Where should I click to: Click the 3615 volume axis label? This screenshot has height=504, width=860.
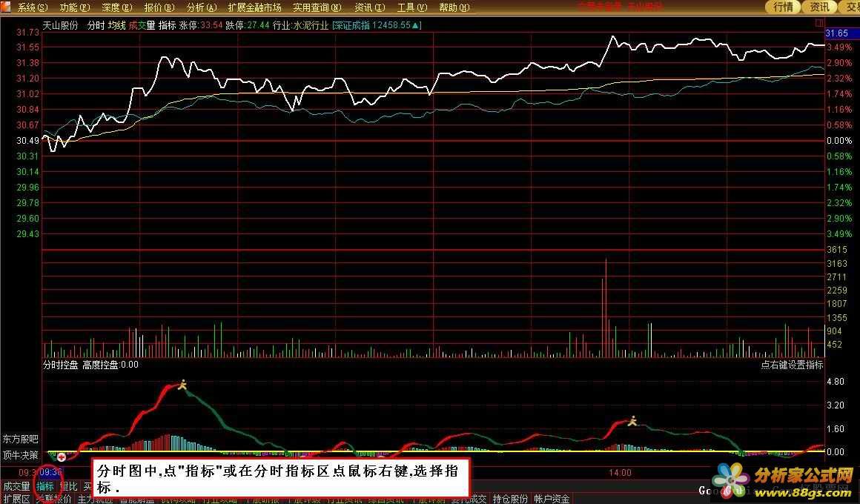point(837,250)
